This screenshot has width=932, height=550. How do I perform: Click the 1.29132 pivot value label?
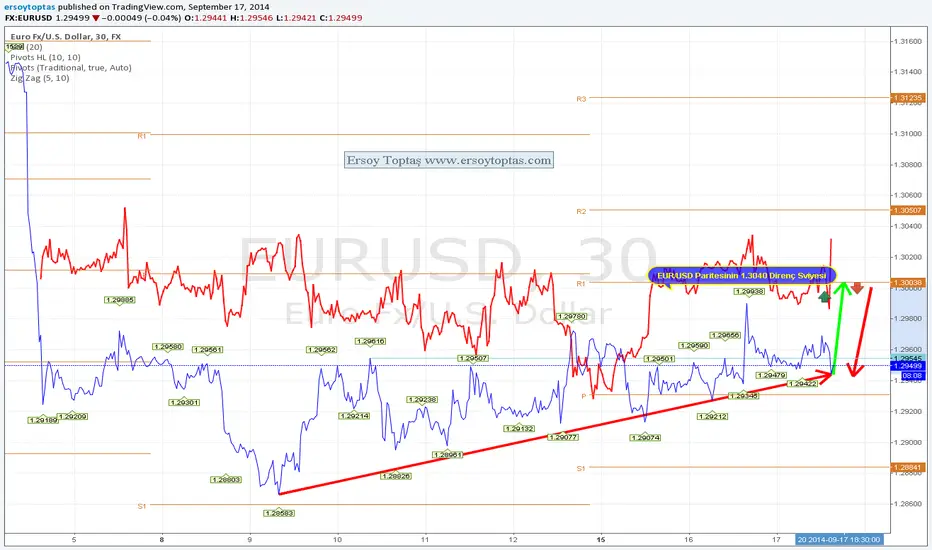[x=519, y=428]
